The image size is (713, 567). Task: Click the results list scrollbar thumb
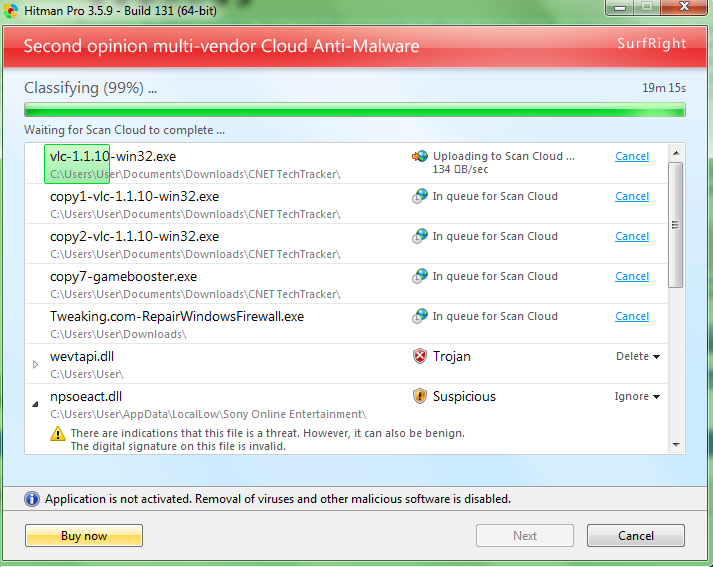(676, 225)
